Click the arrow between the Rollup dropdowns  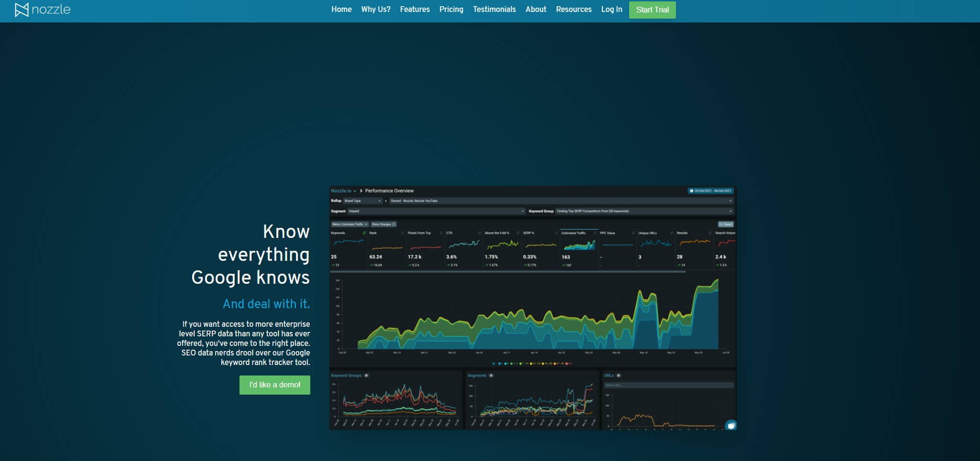click(386, 201)
